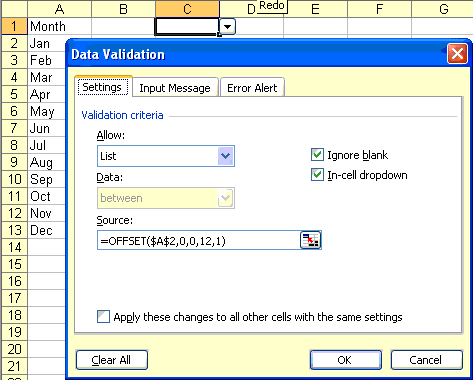Click the Month cell in A1
Viewport: 473px width, 380px height.
coord(59,26)
